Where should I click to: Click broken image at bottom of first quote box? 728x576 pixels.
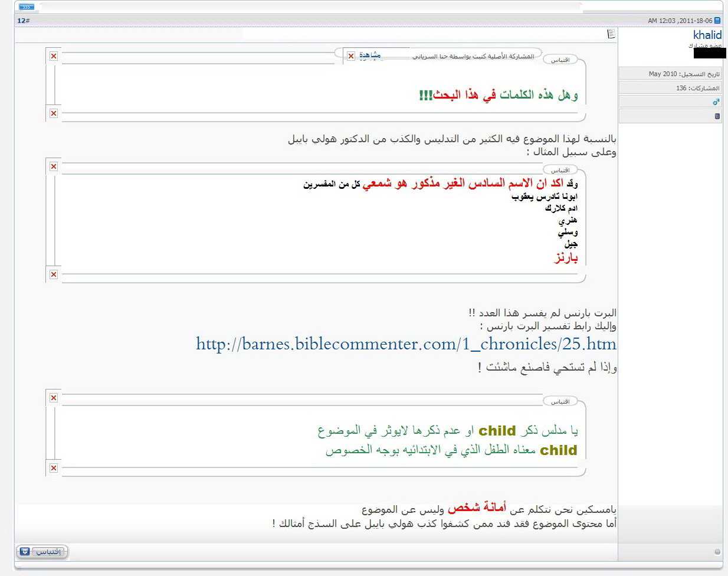point(54,113)
